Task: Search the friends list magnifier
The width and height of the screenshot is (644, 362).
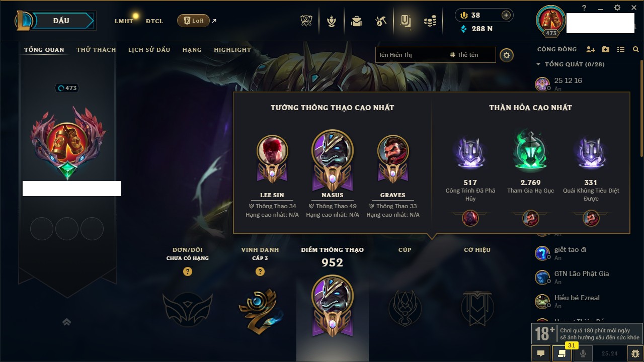Action: [636, 49]
